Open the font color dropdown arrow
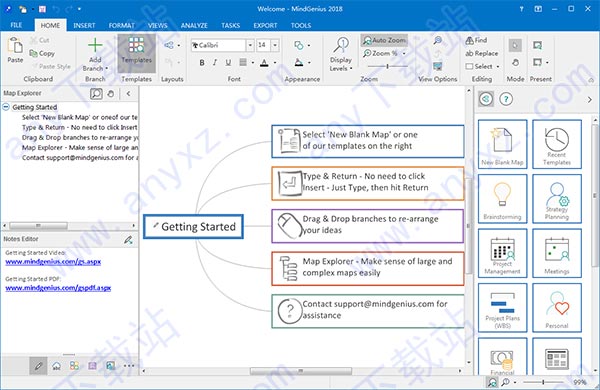 (x=275, y=63)
